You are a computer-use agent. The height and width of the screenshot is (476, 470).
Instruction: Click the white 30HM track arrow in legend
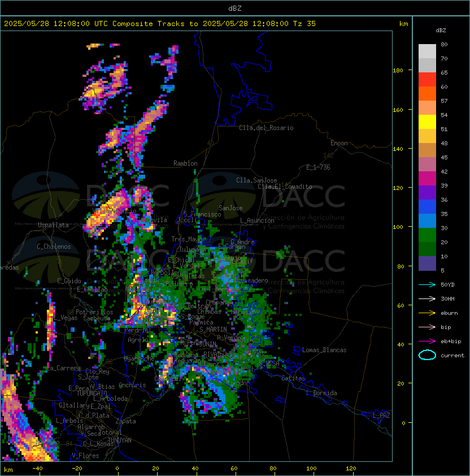(x=427, y=298)
